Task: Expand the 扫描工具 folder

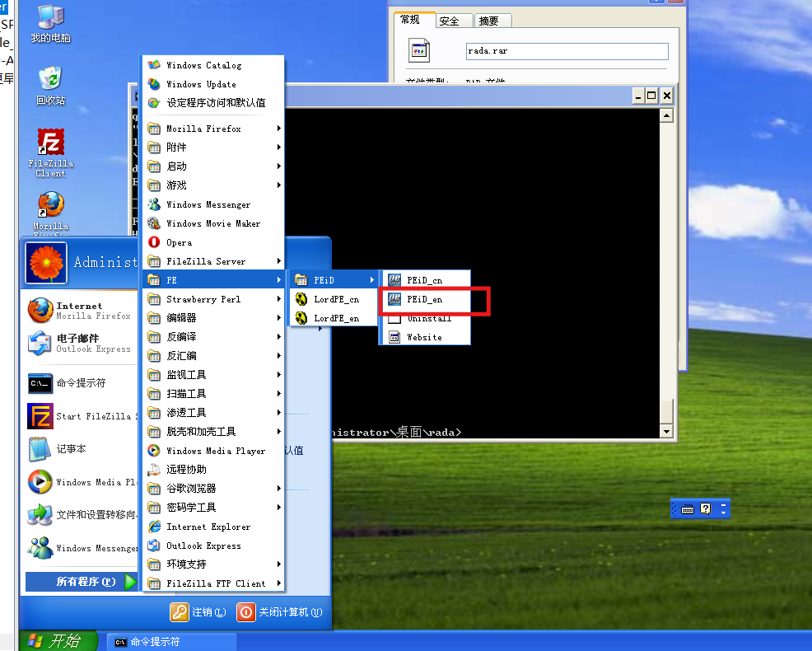Action: coord(213,394)
